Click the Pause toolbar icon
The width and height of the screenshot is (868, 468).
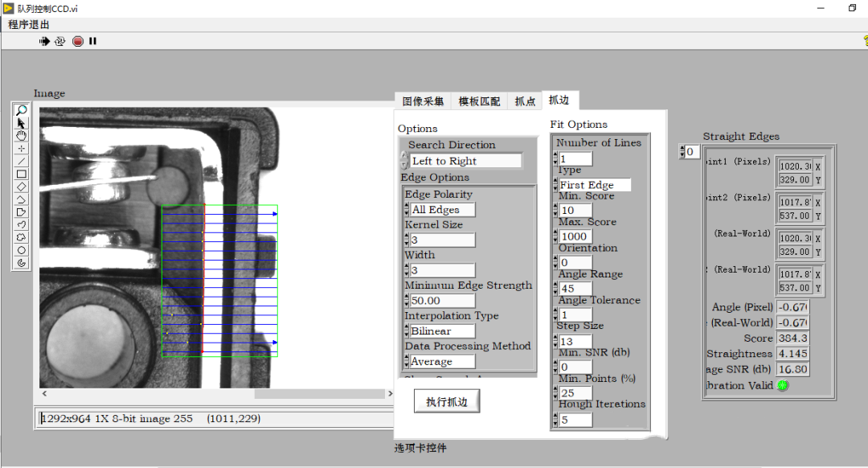tap(92, 41)
